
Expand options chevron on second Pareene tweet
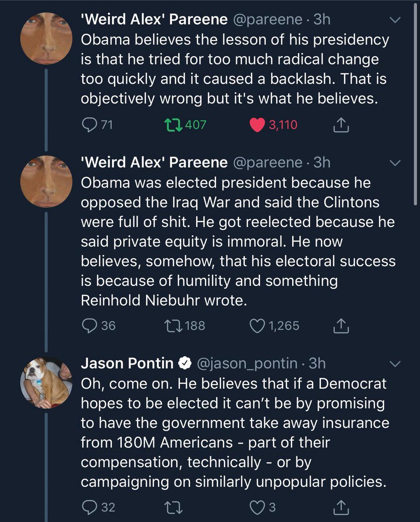point(395,163)
